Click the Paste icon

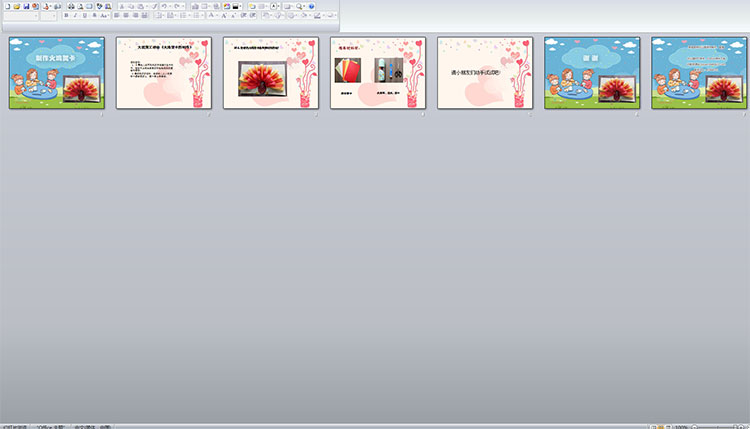coord(140,7)
